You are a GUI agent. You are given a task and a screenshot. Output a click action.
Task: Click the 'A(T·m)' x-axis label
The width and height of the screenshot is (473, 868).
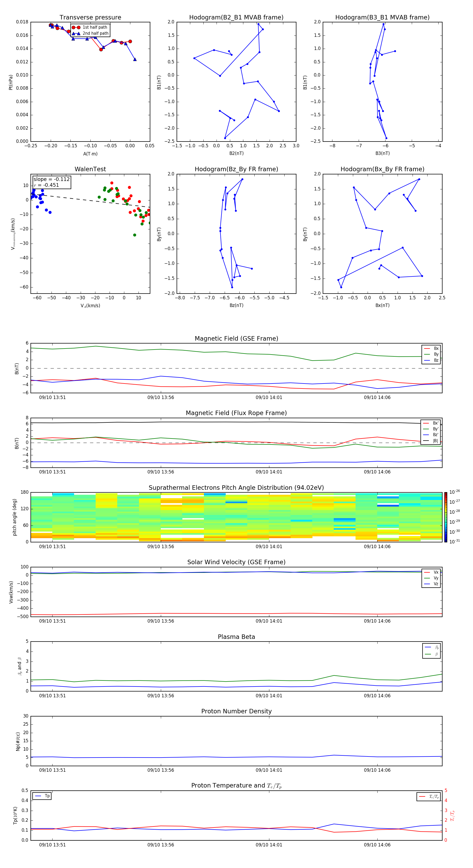[x=90, y=154]
